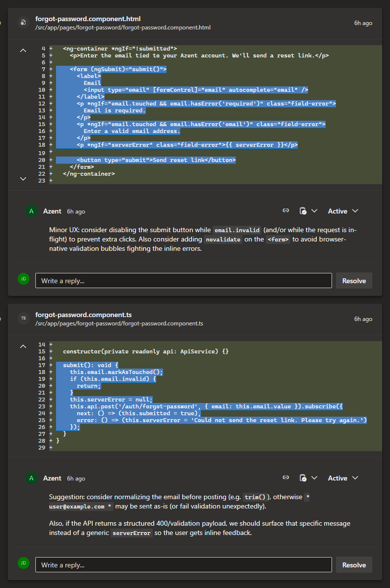
Task: Copy link to the Suggestion comment about trim()
Action: pyautogui.click(x=286, y=478)
